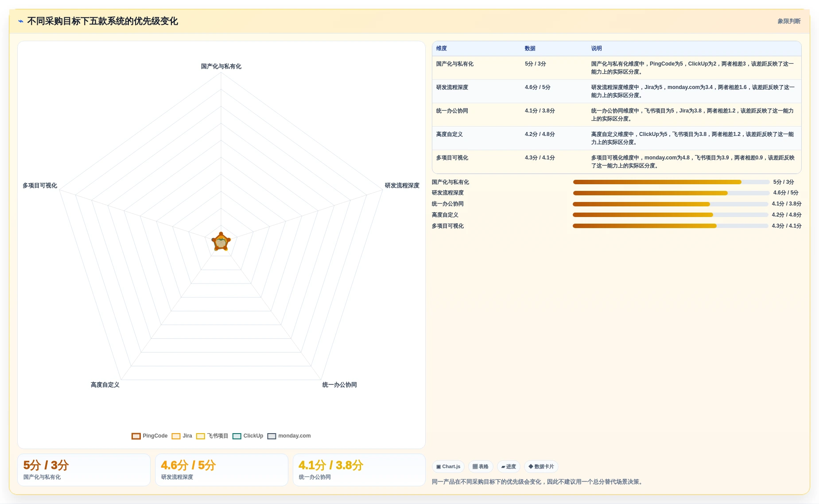The image size is (819, 504).
Task: Toggle the Jira dataset in the chart legend
Action: 182,436
